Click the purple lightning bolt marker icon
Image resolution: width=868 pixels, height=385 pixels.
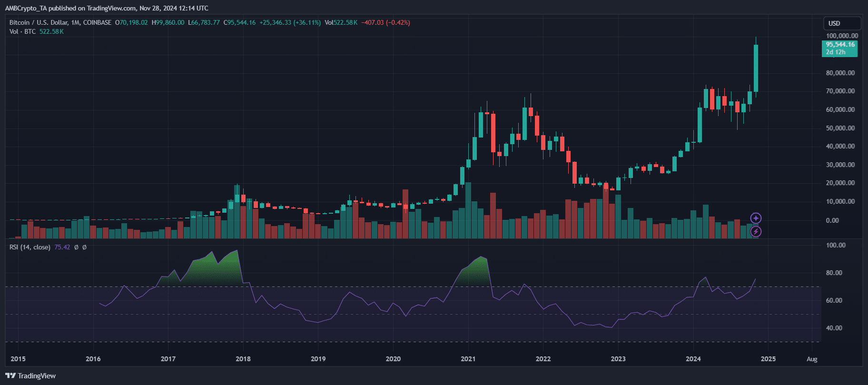coord(756,232)
